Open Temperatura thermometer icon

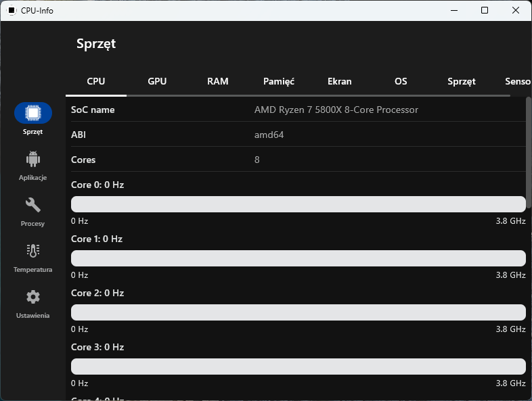pos(33,251)
